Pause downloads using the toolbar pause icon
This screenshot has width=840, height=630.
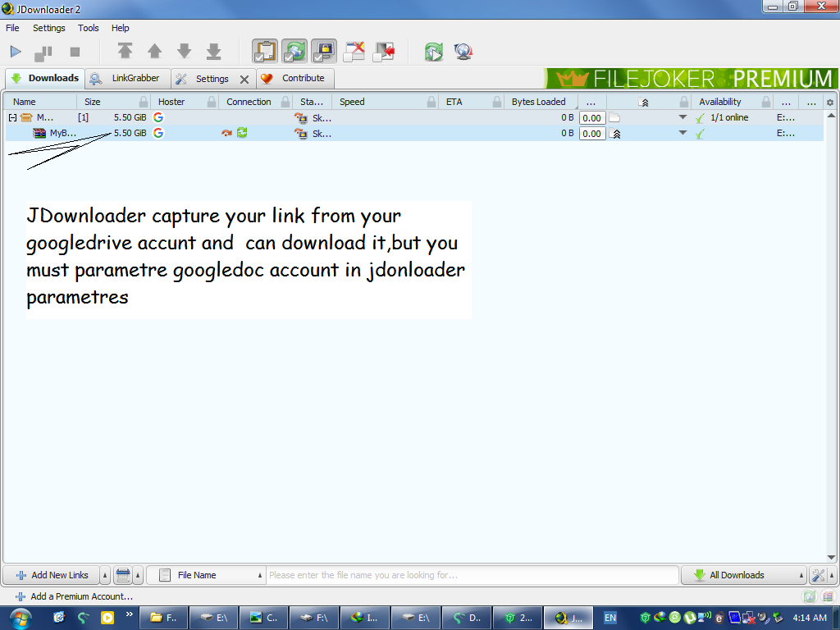tap(43, 52)
